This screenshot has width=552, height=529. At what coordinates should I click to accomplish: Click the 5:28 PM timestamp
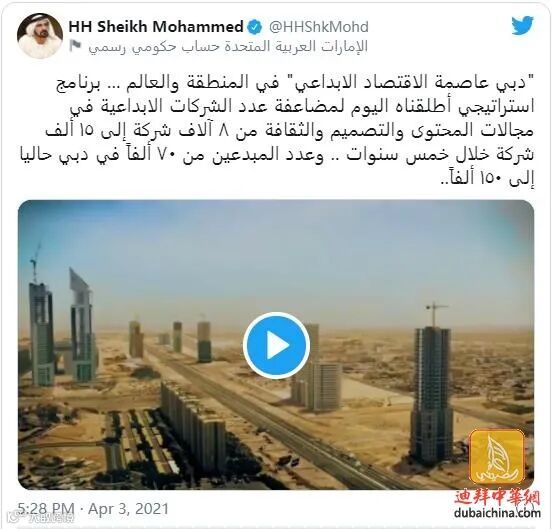46,509
